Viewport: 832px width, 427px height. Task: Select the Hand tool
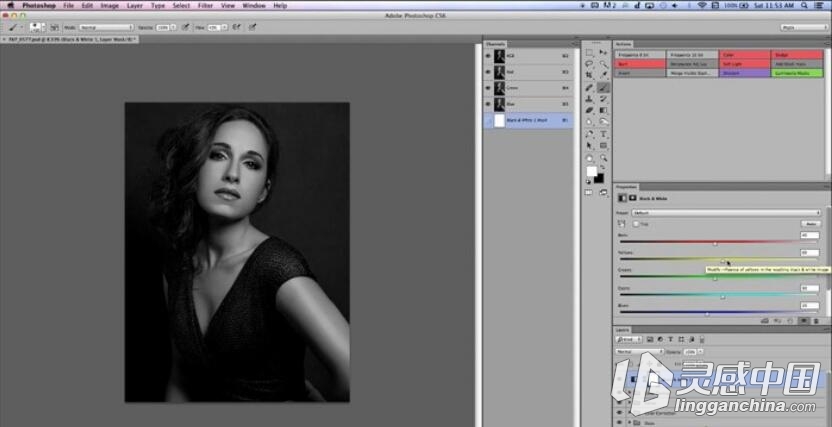click(x=590, y=158)
